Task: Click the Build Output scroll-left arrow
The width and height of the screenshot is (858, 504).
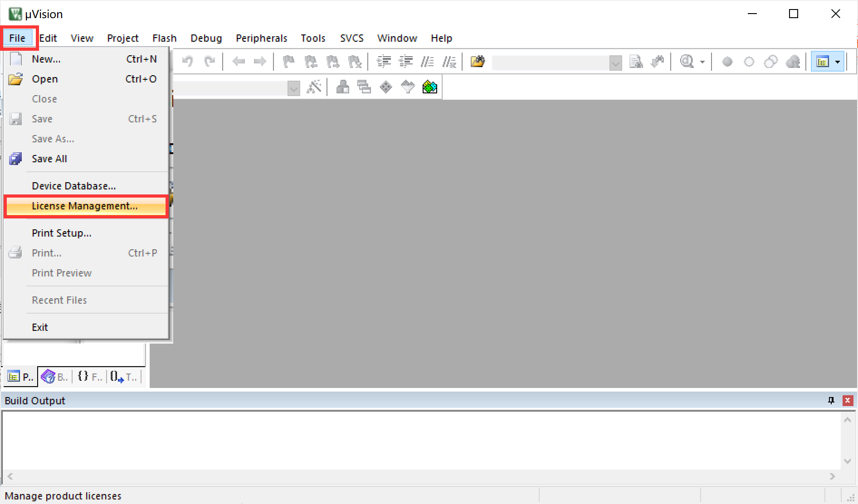Action: [10, 476]
